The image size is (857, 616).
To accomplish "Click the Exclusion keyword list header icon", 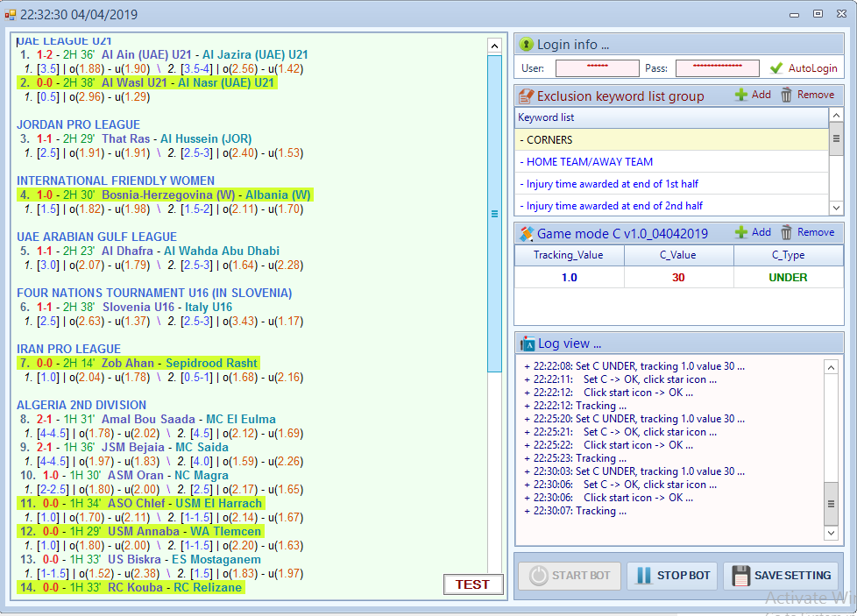I will click(x=527, y=96).
